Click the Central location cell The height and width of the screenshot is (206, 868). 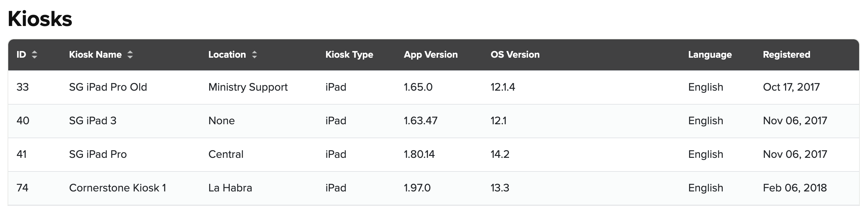(x=225, y=154)
